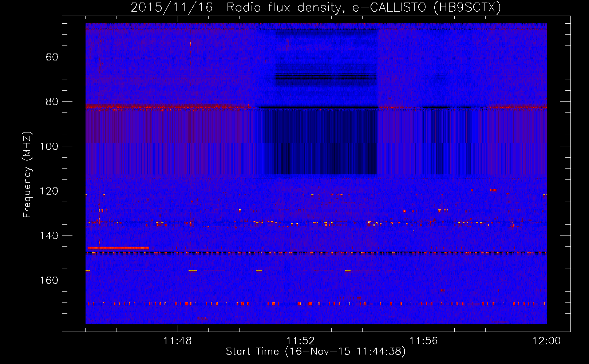Click the 60 MHz frequency tick label
The height and width of the screenshot is (364, 589).
52,57
